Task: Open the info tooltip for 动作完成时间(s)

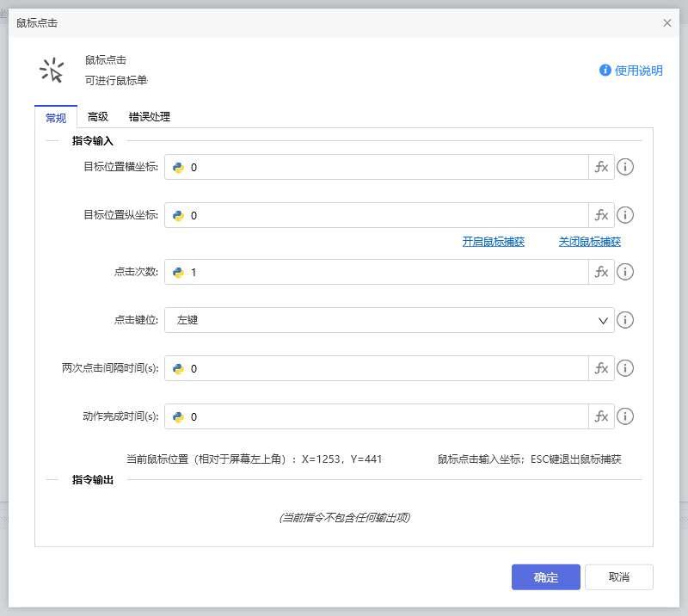Action: pyautogui.click(x=625, y=416)
